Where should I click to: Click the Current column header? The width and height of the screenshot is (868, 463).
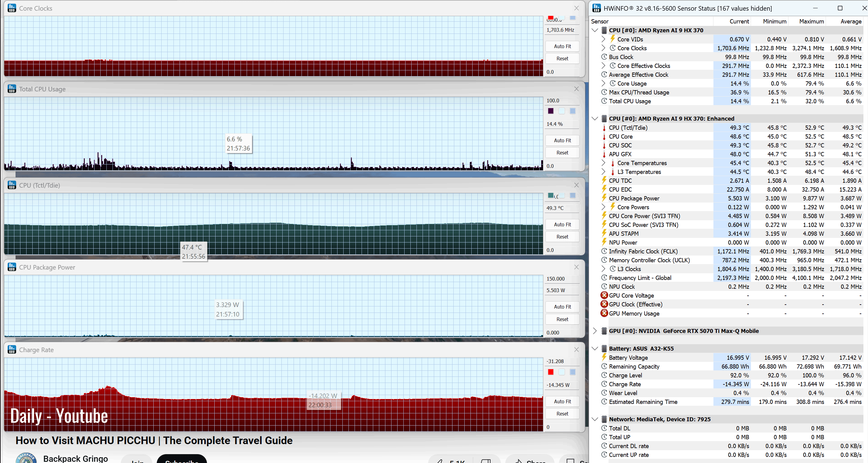point(739,21)
